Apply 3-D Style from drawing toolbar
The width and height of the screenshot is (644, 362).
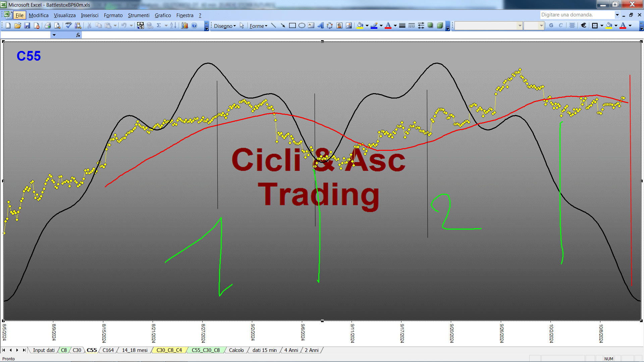[x=440, y=25]
